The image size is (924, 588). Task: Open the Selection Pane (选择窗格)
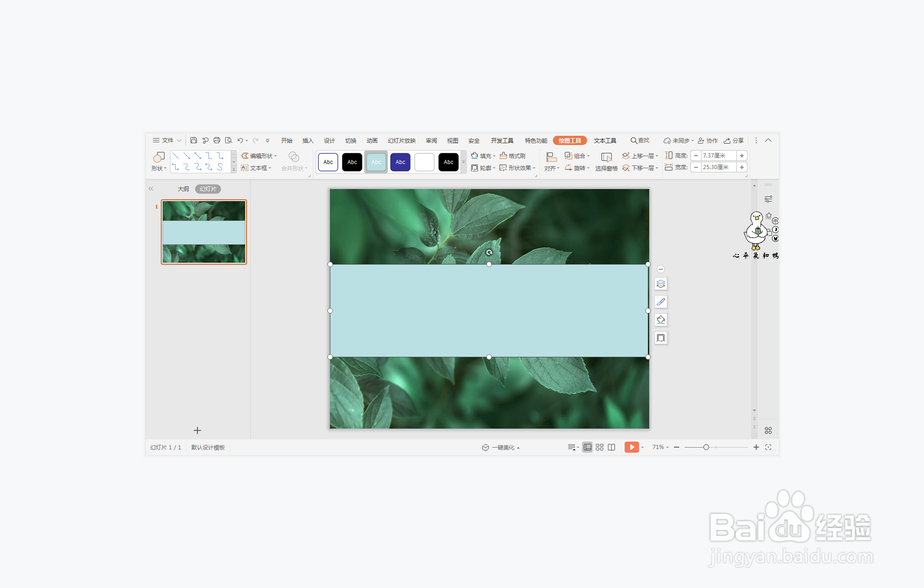pos(606,162)
